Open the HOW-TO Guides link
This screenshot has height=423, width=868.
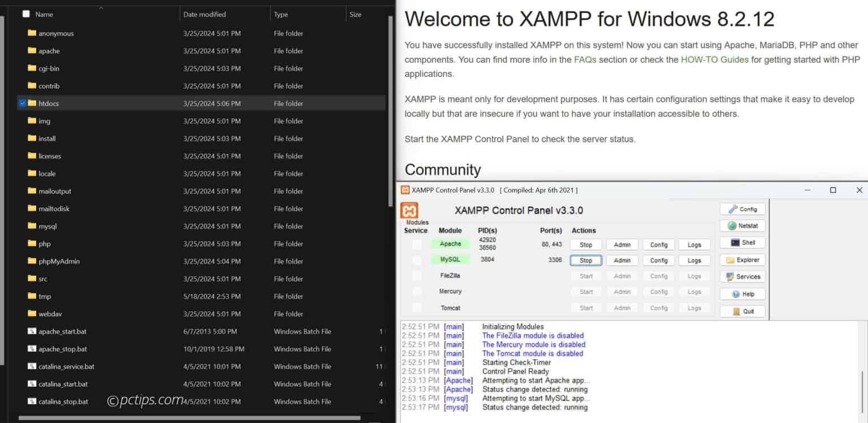click(x=714, y=59)
